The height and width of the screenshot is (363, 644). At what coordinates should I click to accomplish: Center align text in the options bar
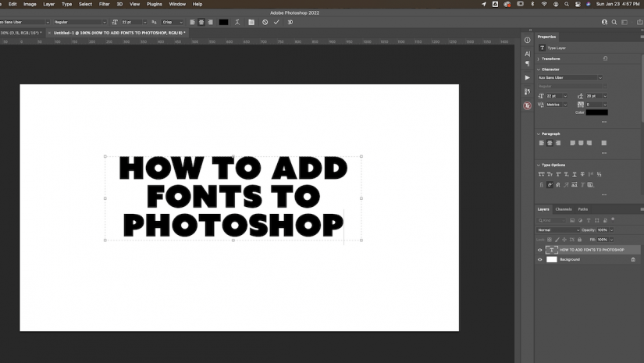tap(201, 22)
